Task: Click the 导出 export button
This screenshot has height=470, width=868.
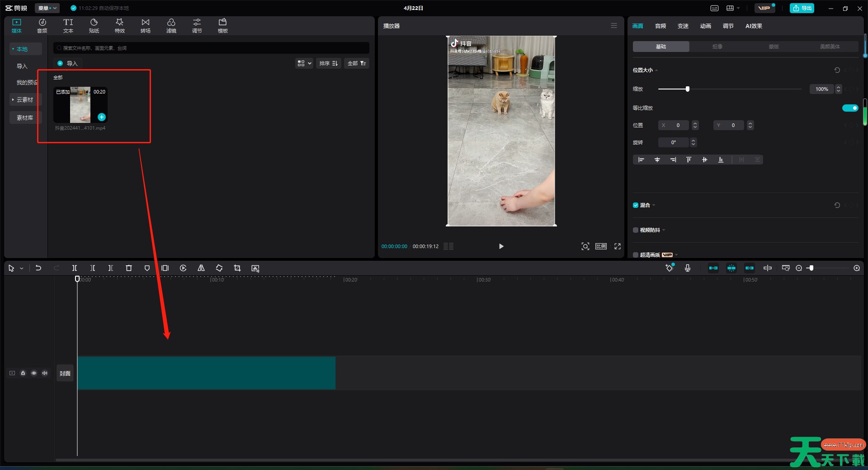Action: click(x=802, y=8)
